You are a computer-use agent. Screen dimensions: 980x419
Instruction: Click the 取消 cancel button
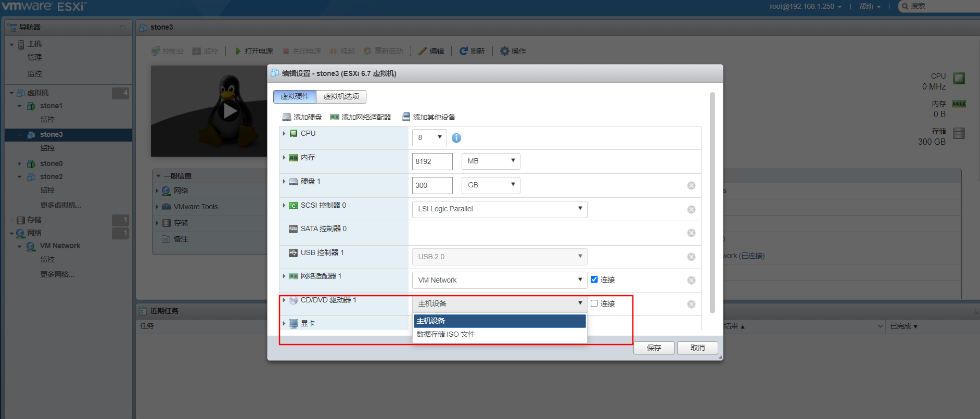pyautogui.click(x=697, y=348)
